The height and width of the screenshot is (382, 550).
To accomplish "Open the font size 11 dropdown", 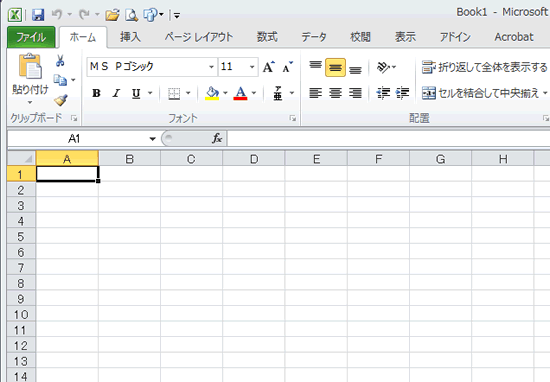I will pyautogui.click(x=252, y=67).
